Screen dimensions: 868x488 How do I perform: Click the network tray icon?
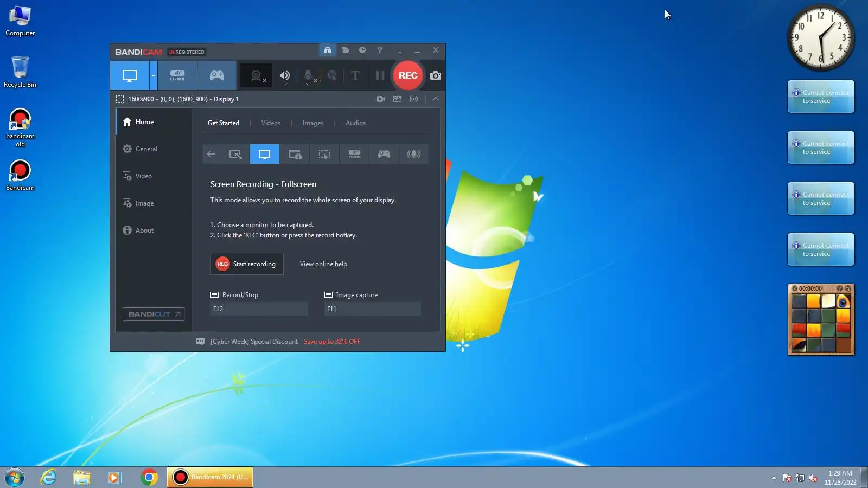click(800, 478)
